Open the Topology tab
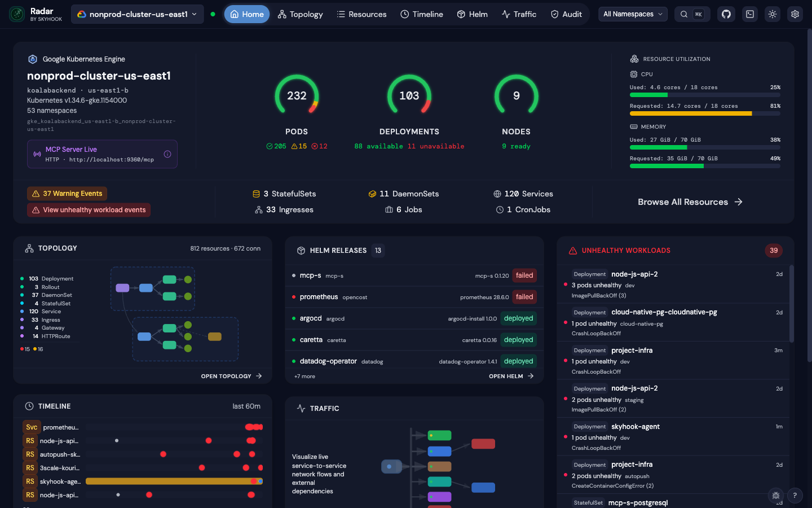Image resolution: width=812 pixels, height=508 pixels. [x=300, y=14]
